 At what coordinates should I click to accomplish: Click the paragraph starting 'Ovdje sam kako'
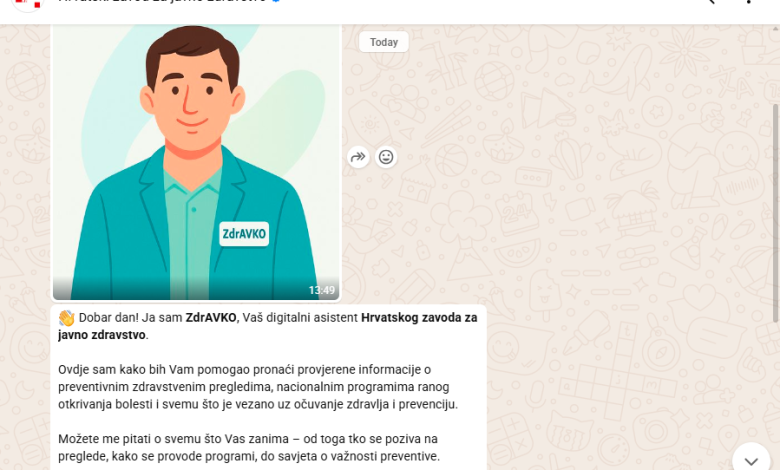(x=258, y=387)
